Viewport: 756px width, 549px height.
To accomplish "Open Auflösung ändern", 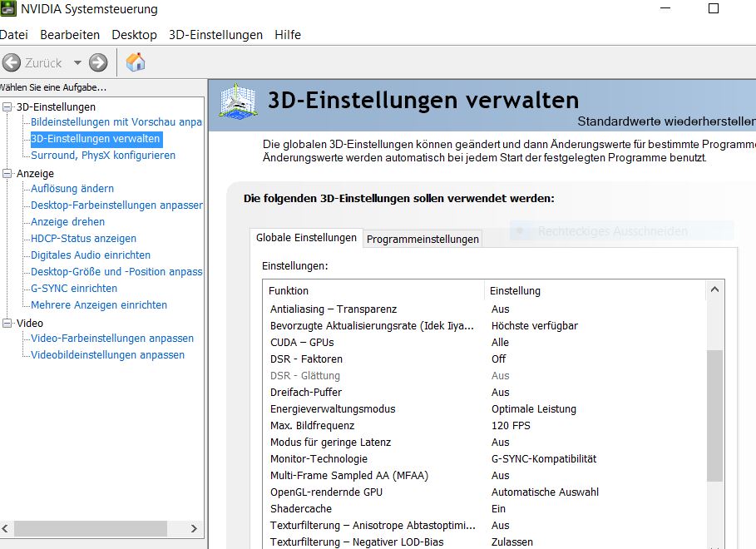I will pos(72,189).
